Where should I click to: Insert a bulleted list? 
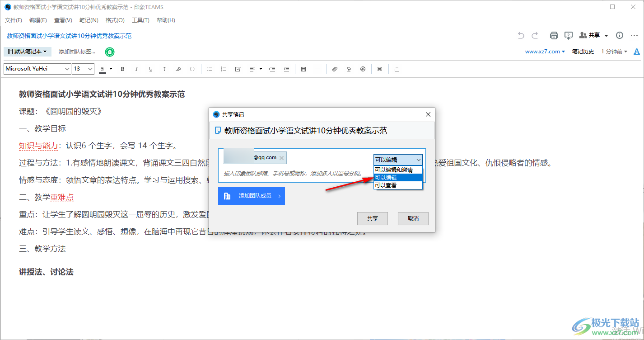click(x=210, y=69)
